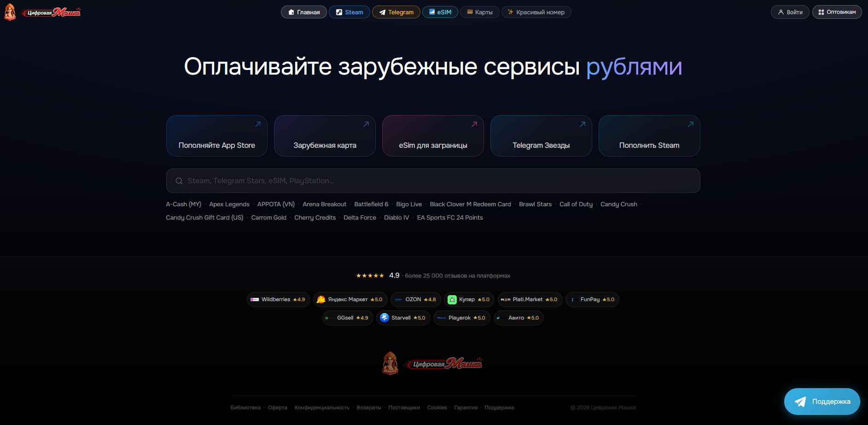Open the Telegram Звезды card
The image size is (868, 425).
point(541,136)
